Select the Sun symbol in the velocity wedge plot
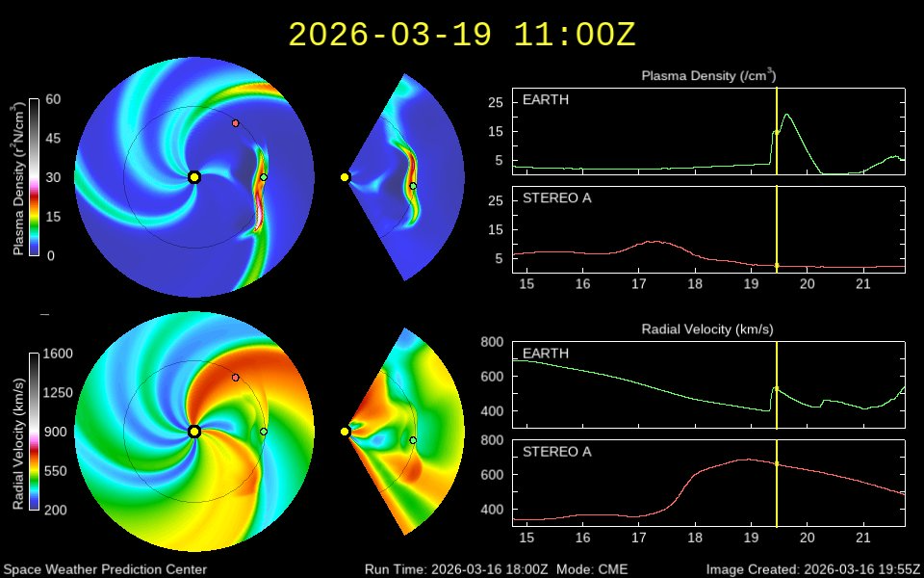924x578 pixels. point(344,432)
